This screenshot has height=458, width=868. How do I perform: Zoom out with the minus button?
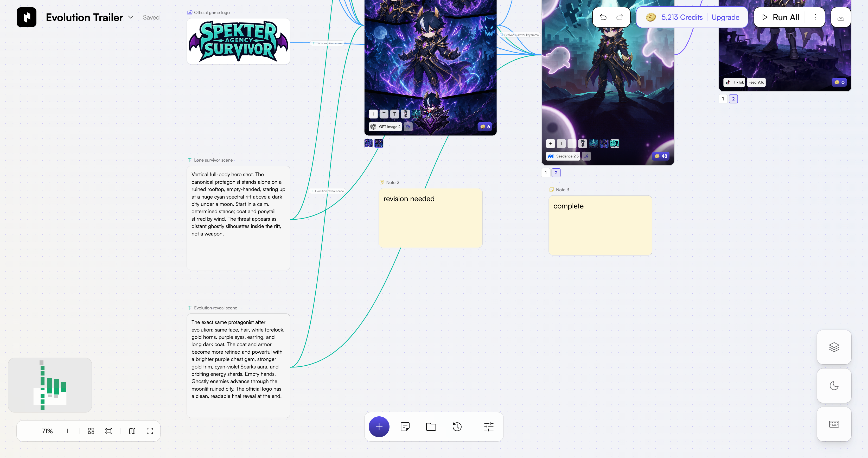point(27,431)
